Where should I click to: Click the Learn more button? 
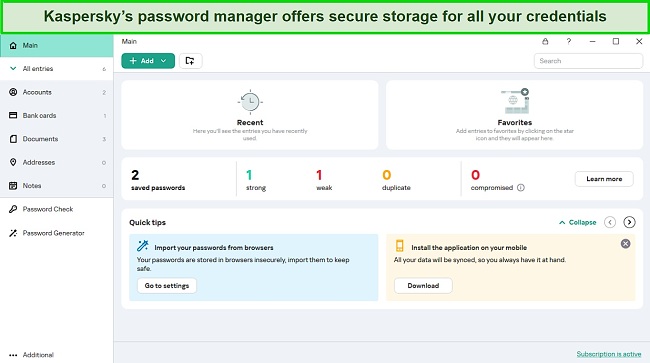(604, 179)
